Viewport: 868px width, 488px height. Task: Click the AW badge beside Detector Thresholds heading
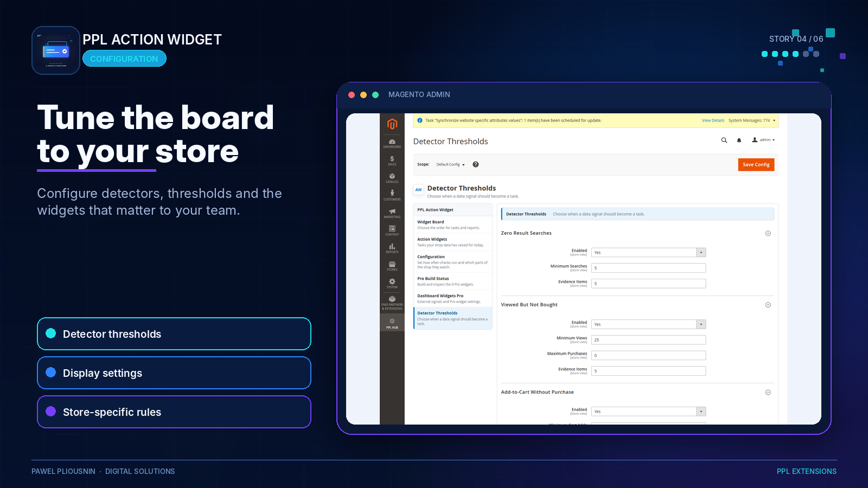pyautogui.click(x=418, y=190)
